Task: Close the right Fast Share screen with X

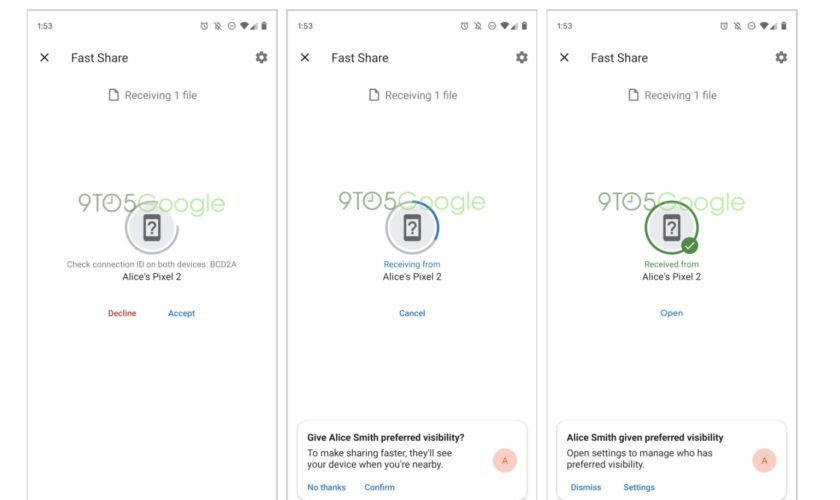Action: click(x=564, y=58)
